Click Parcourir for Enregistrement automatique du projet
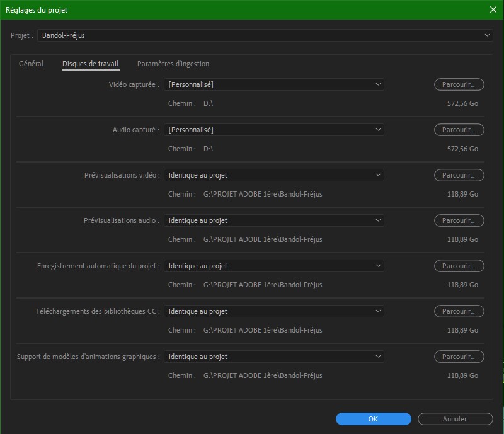 [x=459, y=266]
